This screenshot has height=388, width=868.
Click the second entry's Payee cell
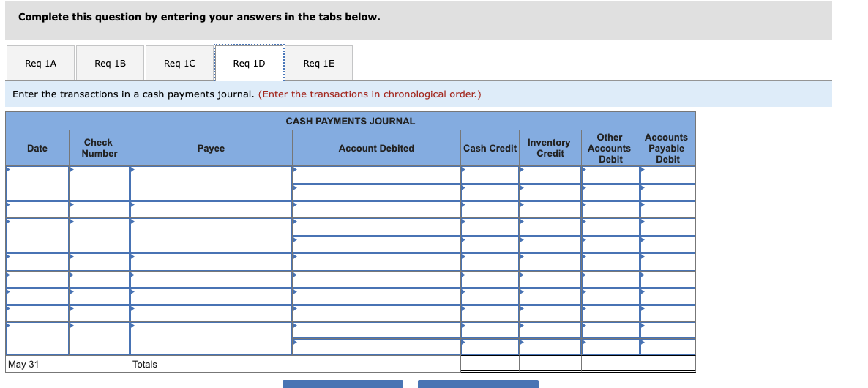[x=211, y=209]
